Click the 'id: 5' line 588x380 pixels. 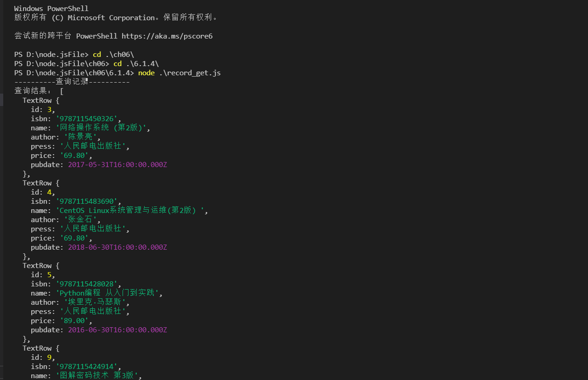tap(43, 274)
